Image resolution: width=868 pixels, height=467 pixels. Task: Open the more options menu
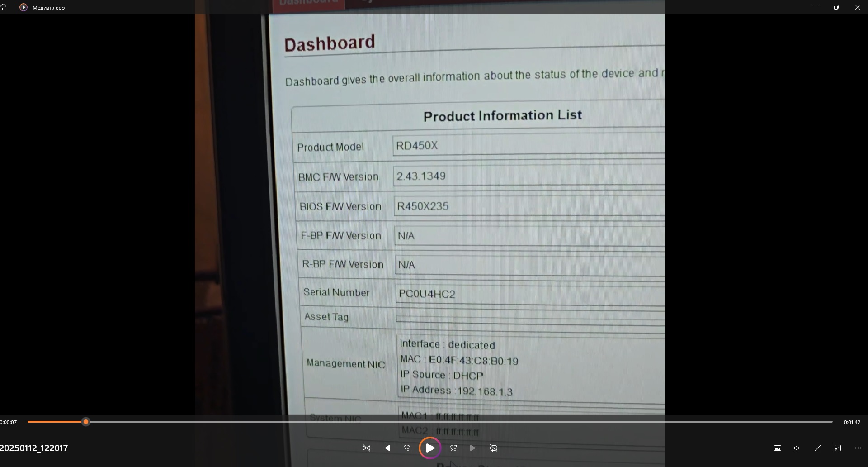(x=858, y=448)
